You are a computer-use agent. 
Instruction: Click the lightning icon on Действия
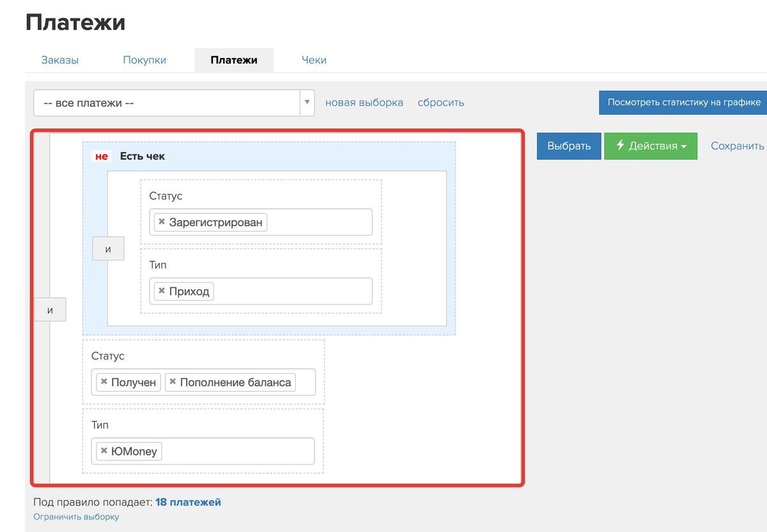click(x=620, y=146)
